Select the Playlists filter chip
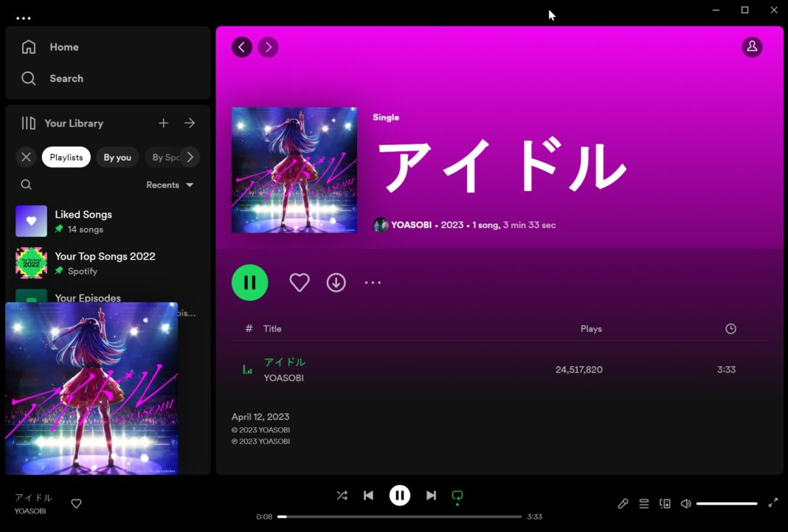Screen dimensions: 788x532 [66, 157]
